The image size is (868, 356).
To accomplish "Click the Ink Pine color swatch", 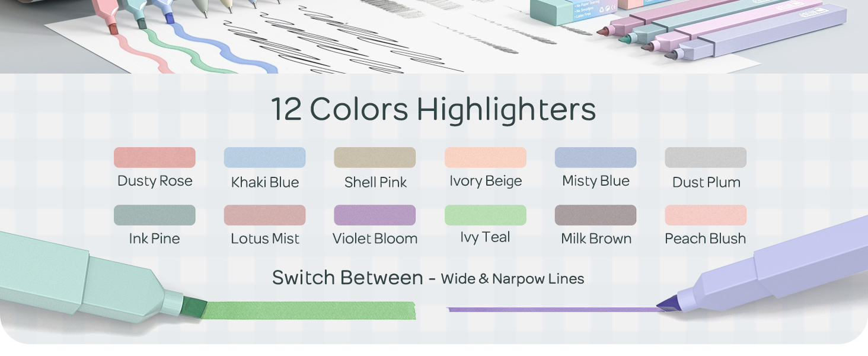I will click(155, 215).
